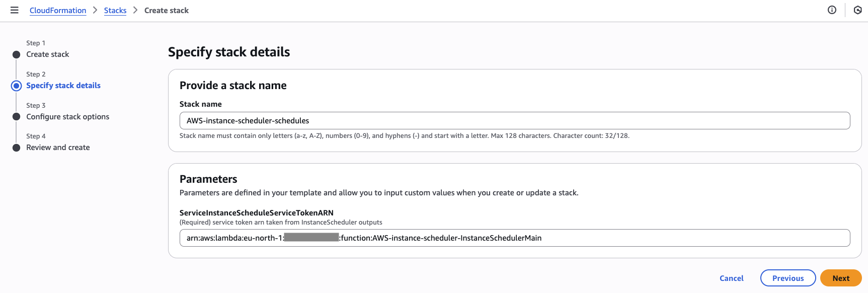Screen dimensions: 868x293
Task: Go to the CloudFormation breadcrumb link
Action: click(x=58, y=10)
